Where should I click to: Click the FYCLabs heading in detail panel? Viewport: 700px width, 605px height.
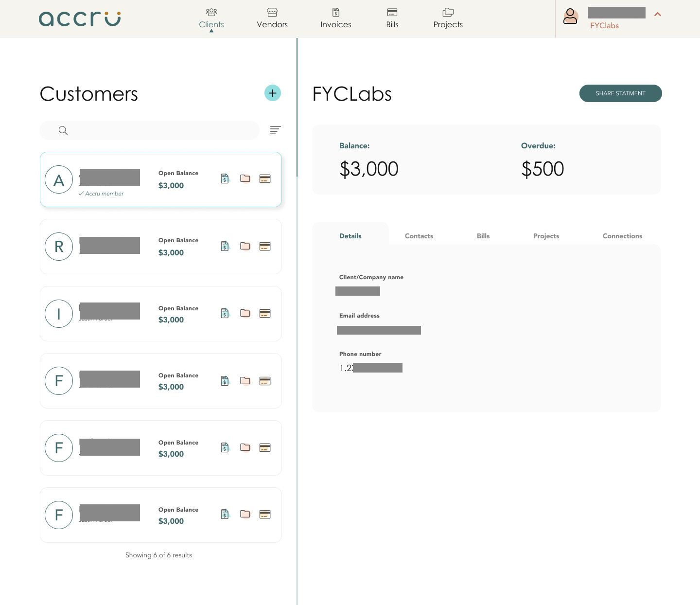[352, 94]
